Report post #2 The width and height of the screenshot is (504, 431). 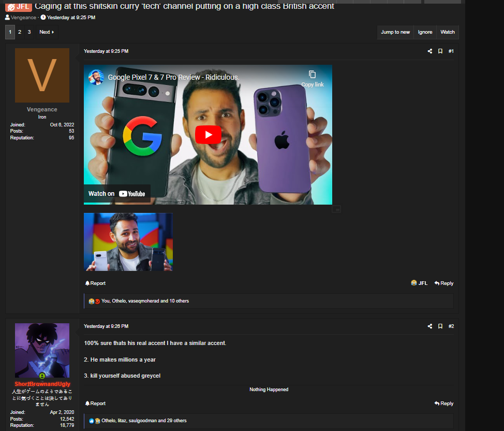pyautogui.click(x=95, y=404)
